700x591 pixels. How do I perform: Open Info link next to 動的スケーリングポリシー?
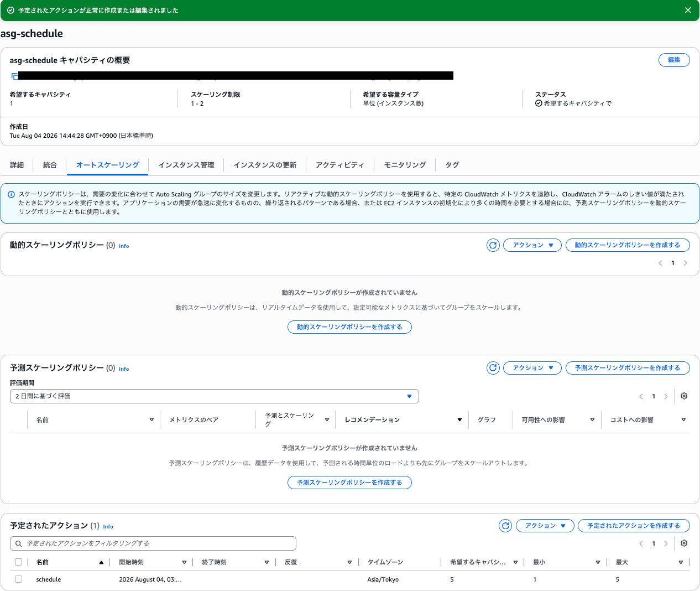click(x=124, y=246)
